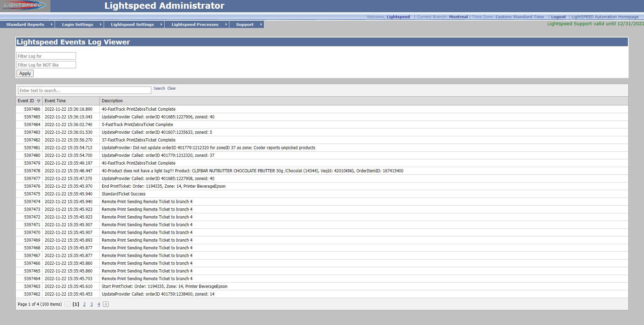Go to page 2 of the log
The image size is (644, 325).
[x=84, y=304]
